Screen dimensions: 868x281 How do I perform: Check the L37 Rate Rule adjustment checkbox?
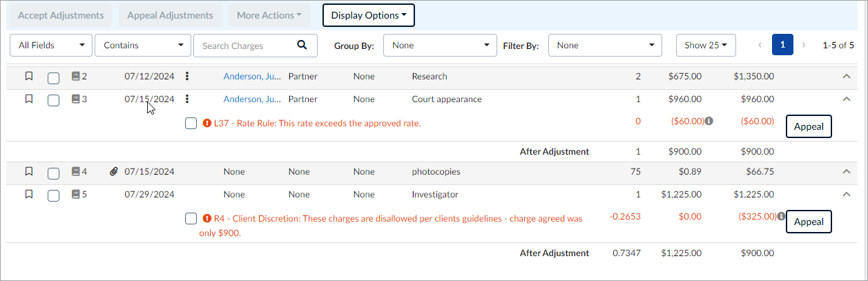click(191, 124)
